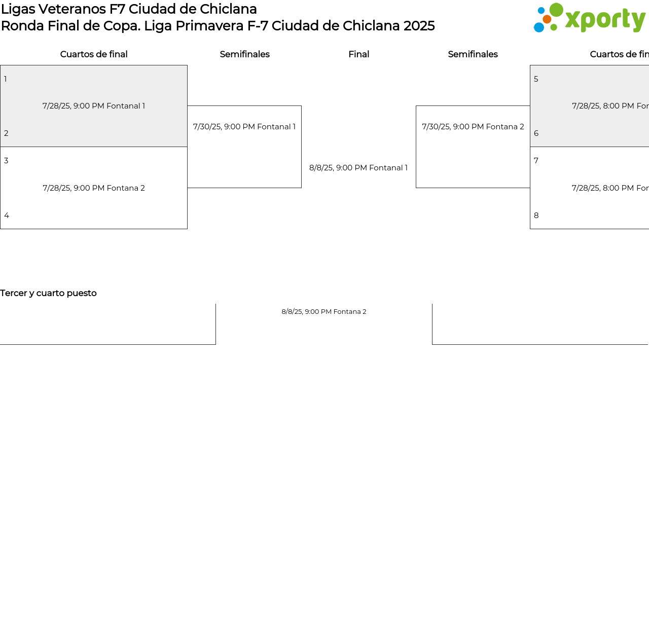Click the Ronda Final de Copa subtitle
The image size is (649, 644).
point(218,26)
